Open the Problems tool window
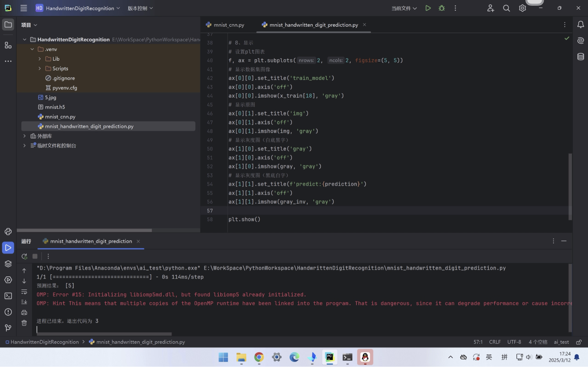The image size is (588, 367). (x=8, y=312)
